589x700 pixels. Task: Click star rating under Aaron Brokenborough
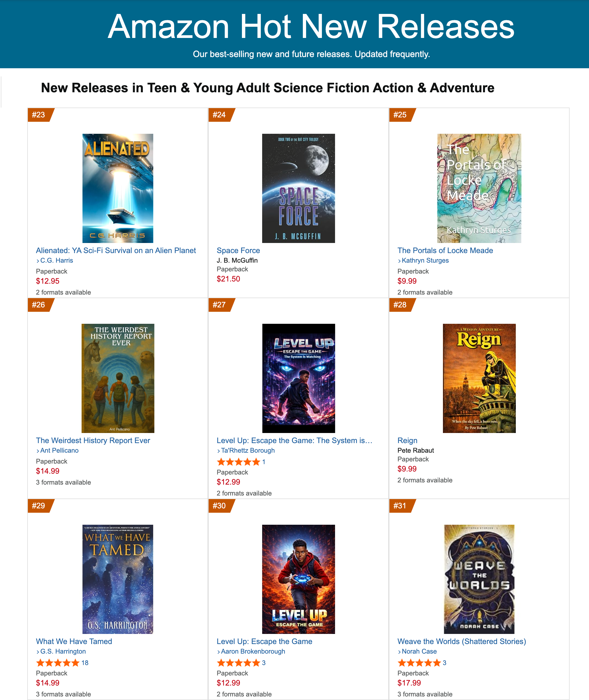(x=238, y=663)
